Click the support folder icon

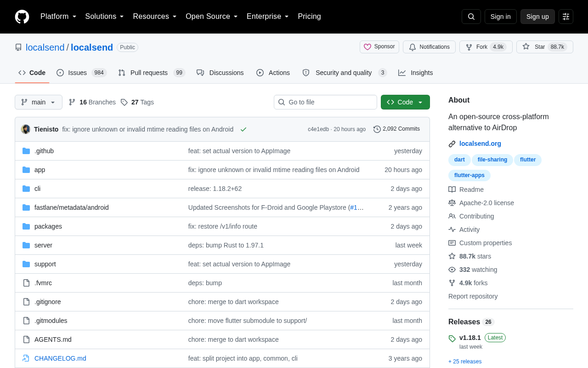click(x=26, y=264)
